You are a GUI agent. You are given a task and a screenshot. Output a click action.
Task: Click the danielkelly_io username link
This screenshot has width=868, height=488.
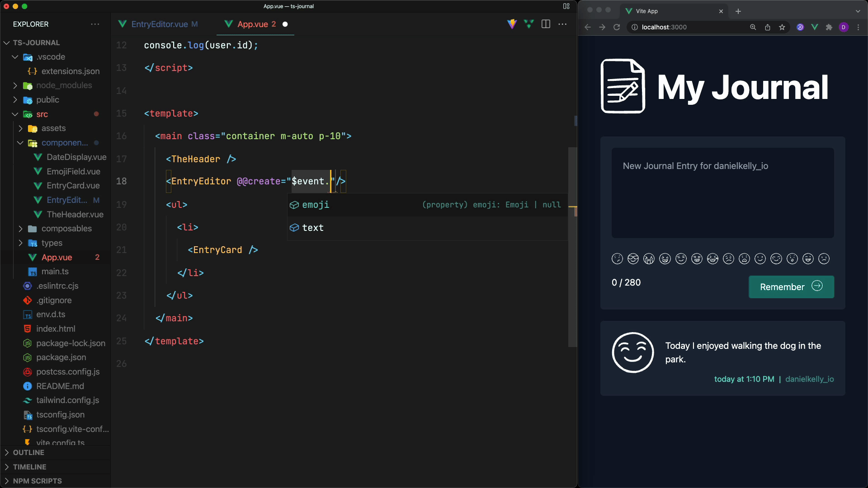[809, 379]
